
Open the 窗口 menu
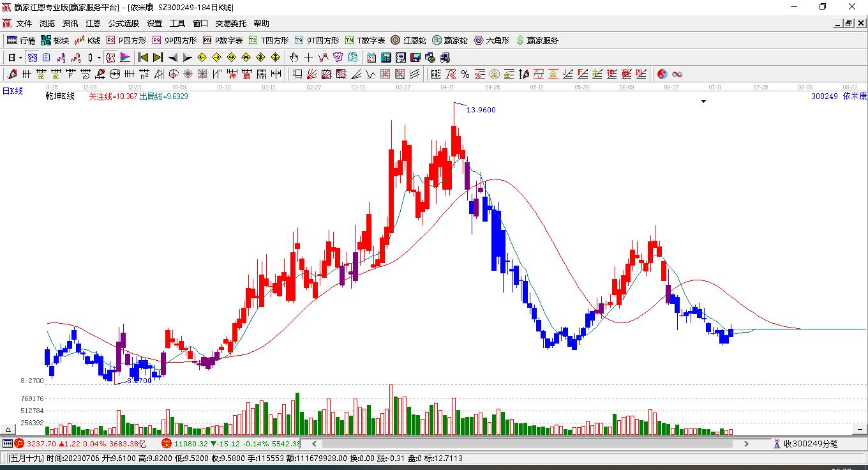tap(200, 24)
